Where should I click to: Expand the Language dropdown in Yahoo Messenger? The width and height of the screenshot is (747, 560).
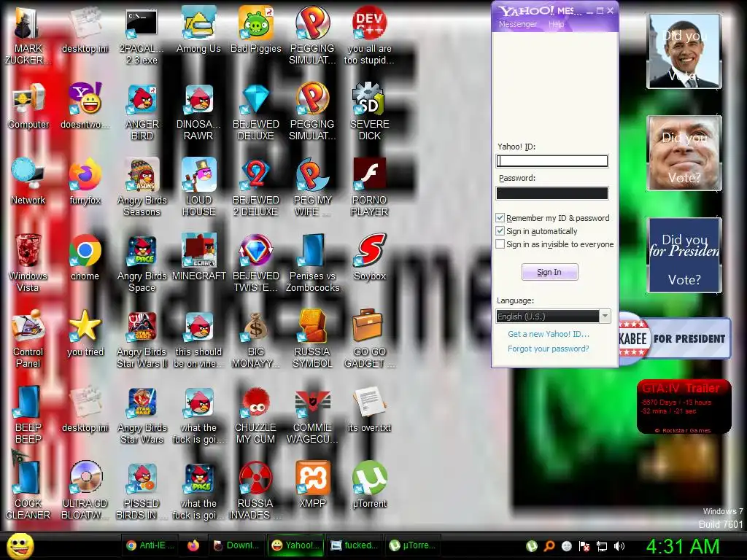pyautogui.click(x=605, y=316)
